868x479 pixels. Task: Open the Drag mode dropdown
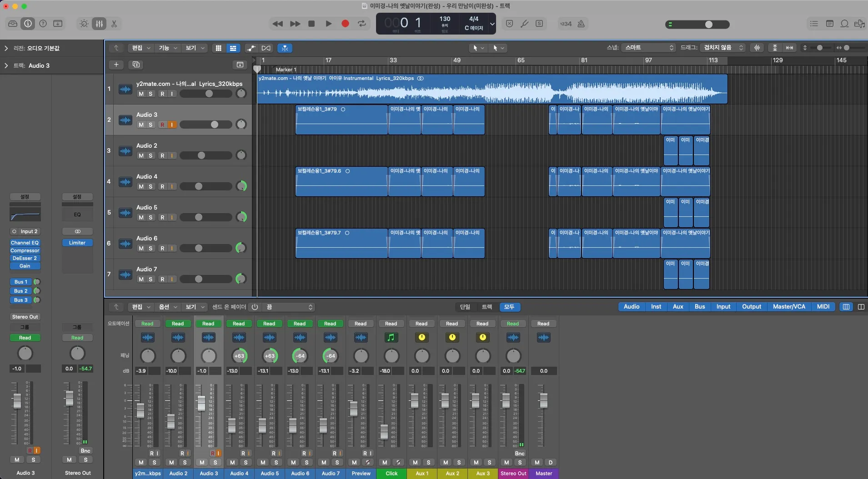coord(723,48)
